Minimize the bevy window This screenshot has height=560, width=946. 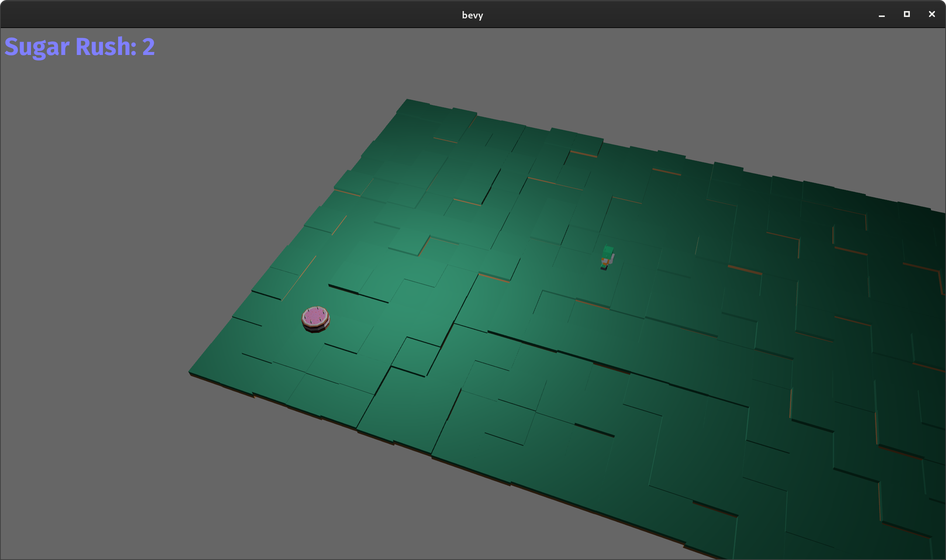pos(881,15)
